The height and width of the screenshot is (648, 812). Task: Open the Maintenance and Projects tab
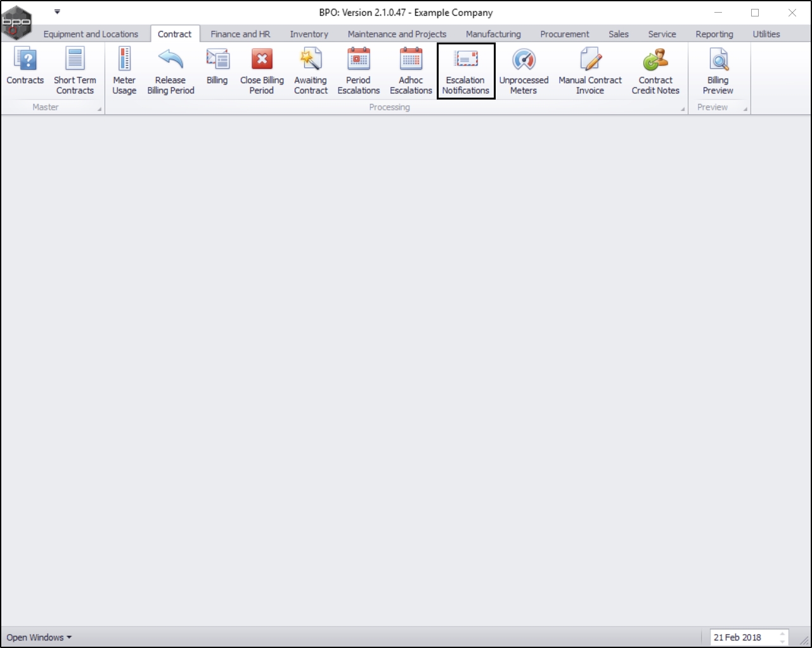397,34
